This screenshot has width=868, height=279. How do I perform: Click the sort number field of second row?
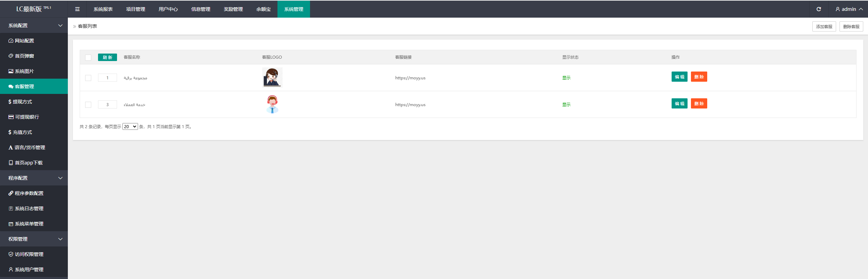coord(108,105)
